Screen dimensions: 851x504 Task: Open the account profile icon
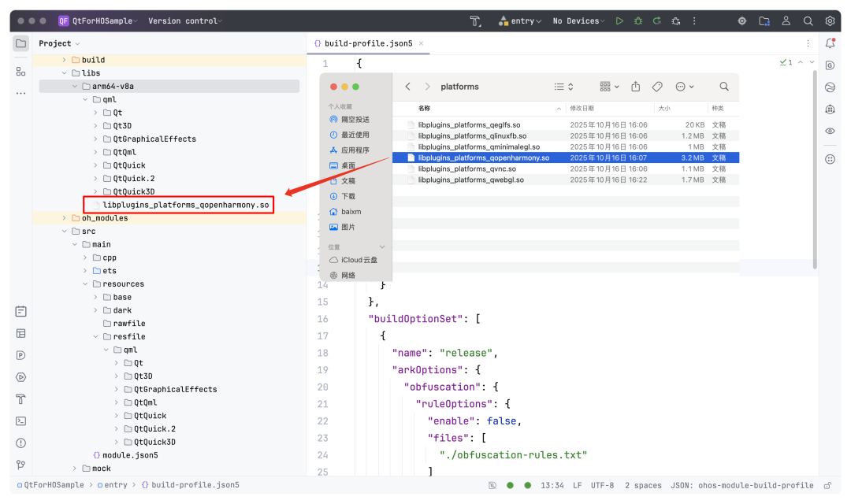click(x=786, y=21)
